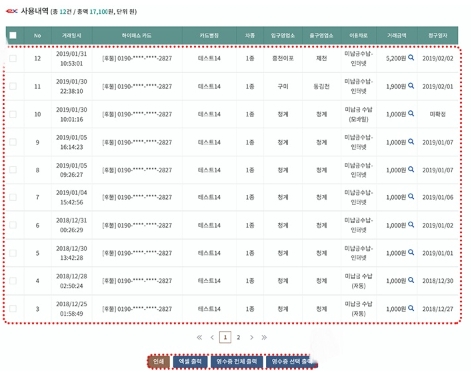Screen dimensions: 471x373
Task: Click the 거래일시 column header
Action: tap(72, 35)
